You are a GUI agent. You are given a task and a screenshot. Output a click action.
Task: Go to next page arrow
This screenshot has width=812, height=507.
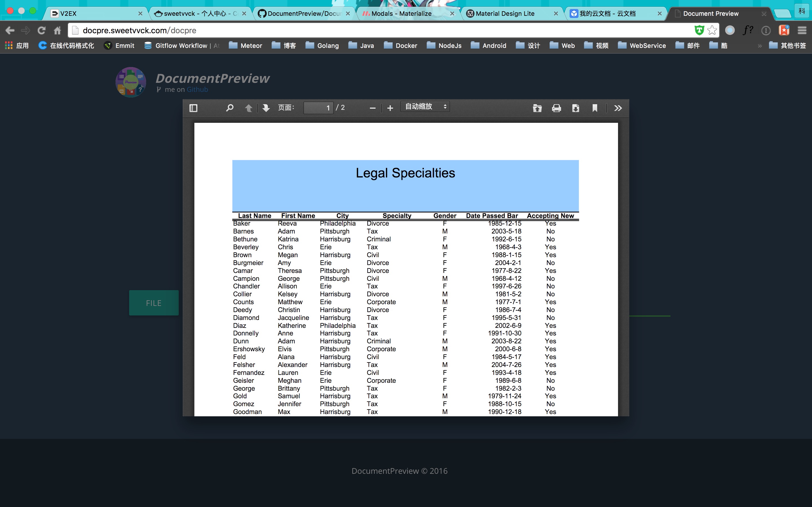point(266,108)
